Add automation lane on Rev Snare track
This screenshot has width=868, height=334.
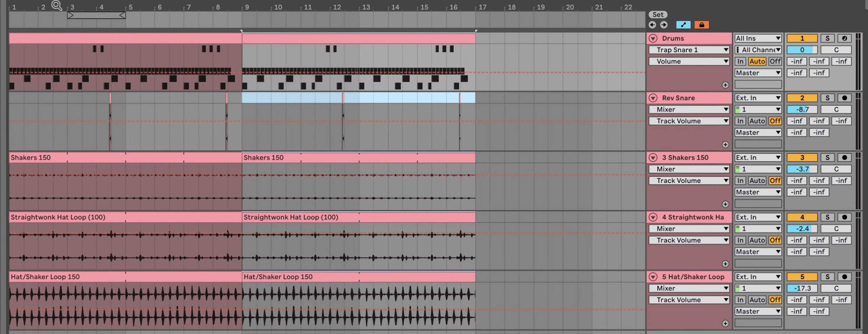point(725,145)
